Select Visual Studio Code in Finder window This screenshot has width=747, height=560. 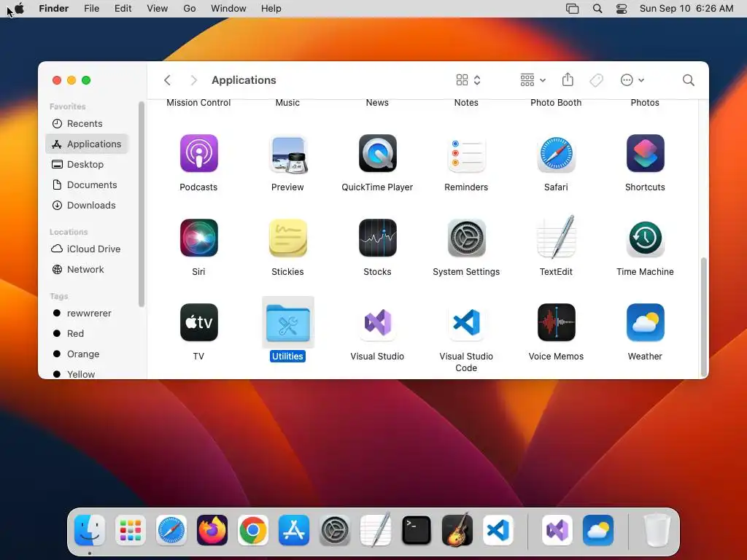[466, 322]
